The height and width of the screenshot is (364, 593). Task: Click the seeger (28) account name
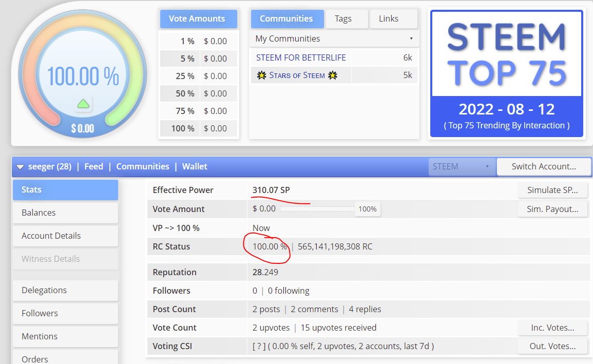(49, 167)
